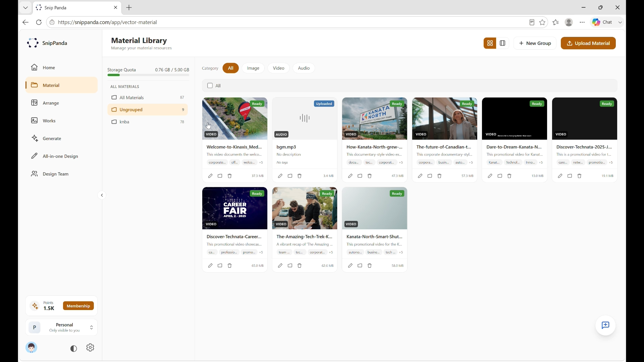Expand the browser tab list dropdown

[25, 8]
